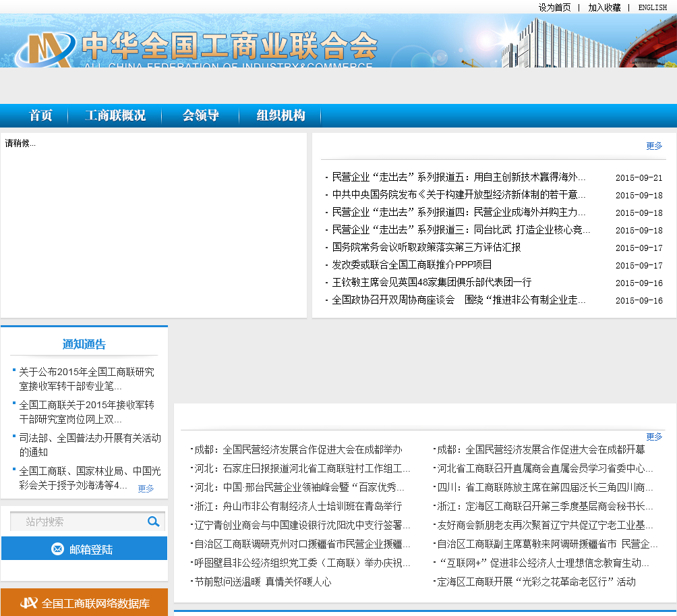Image resolution: width=677 pixels, height=616 pixels.
Task: Open the 工商联概况 menu item
Action: (x=115, y=115)
